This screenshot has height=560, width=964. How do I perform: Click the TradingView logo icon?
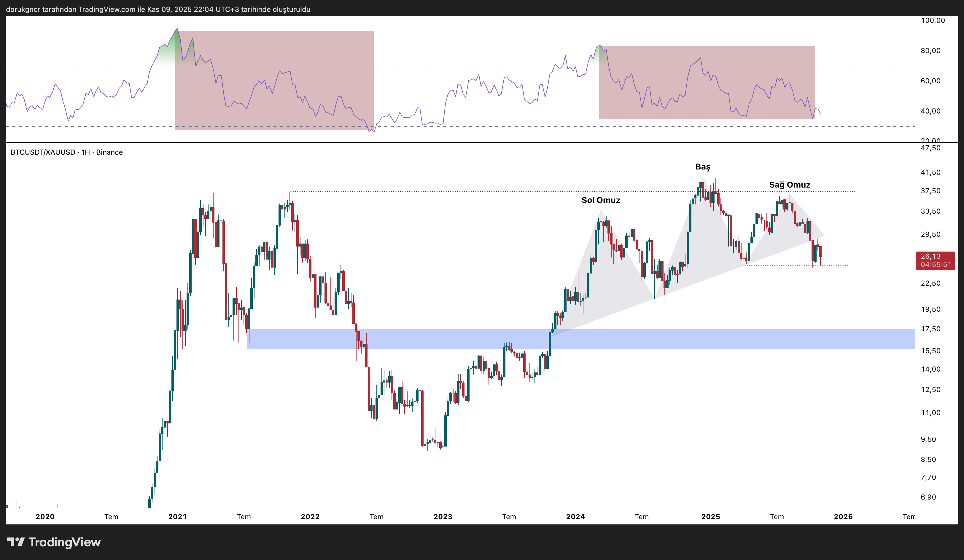click(16, 542)
